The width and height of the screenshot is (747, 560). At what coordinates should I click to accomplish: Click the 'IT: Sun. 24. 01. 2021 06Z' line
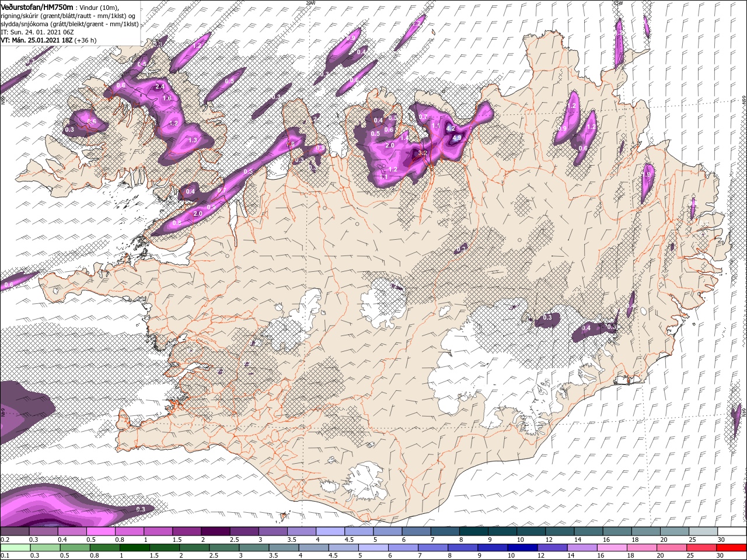tap(37, 32)
